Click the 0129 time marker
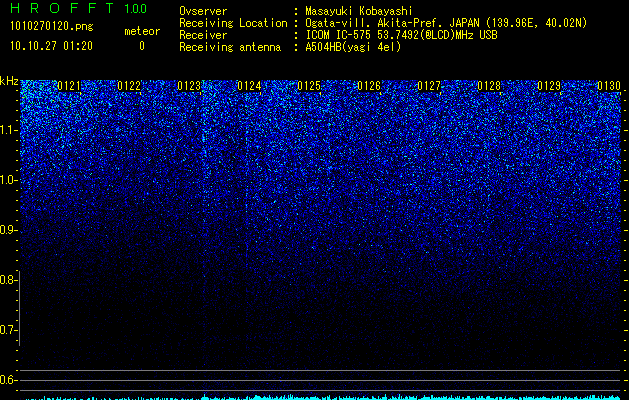This screenshot has width=629, height=400. pyautogui.click(x=549, y=86)
